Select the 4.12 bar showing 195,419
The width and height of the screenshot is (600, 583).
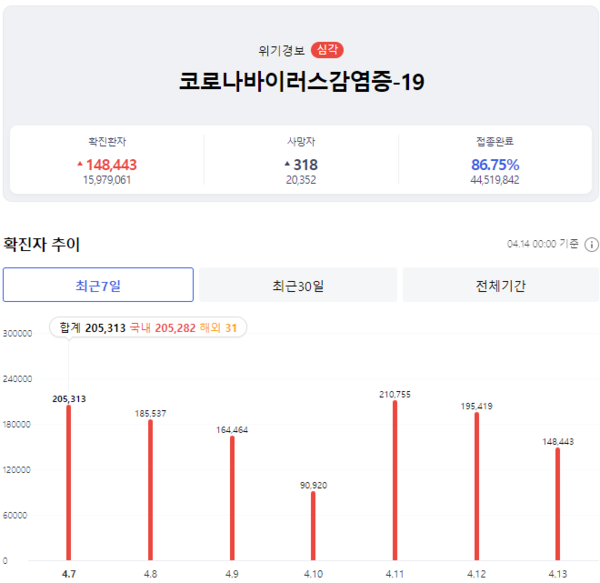[x=476, y=486]
